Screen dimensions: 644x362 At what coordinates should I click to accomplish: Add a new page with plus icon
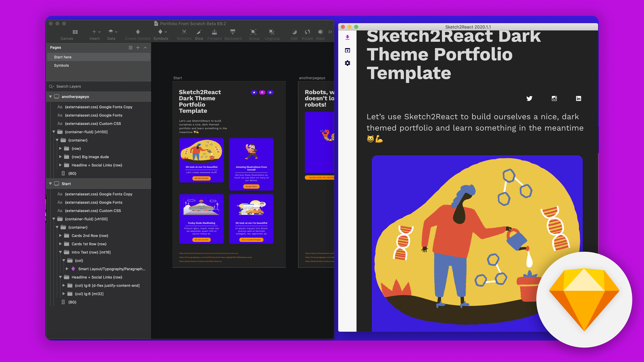[x=138, y=47]
